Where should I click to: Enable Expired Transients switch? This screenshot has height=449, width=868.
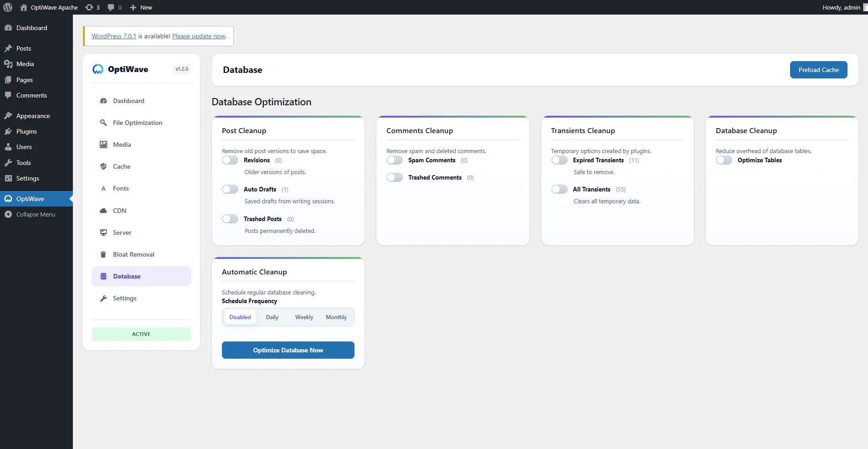560,160
